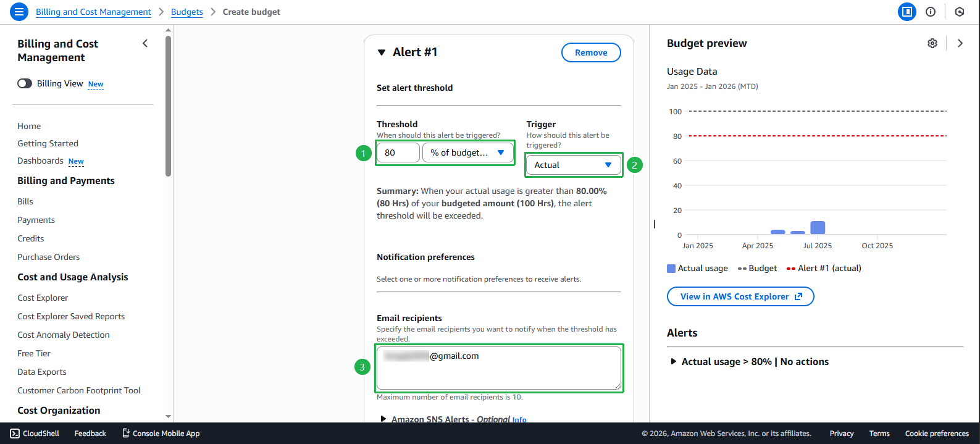Screen dimensions: 980x444
Task: Expand 'Actual usage > 80%' alert details
Action: (674, 362)
